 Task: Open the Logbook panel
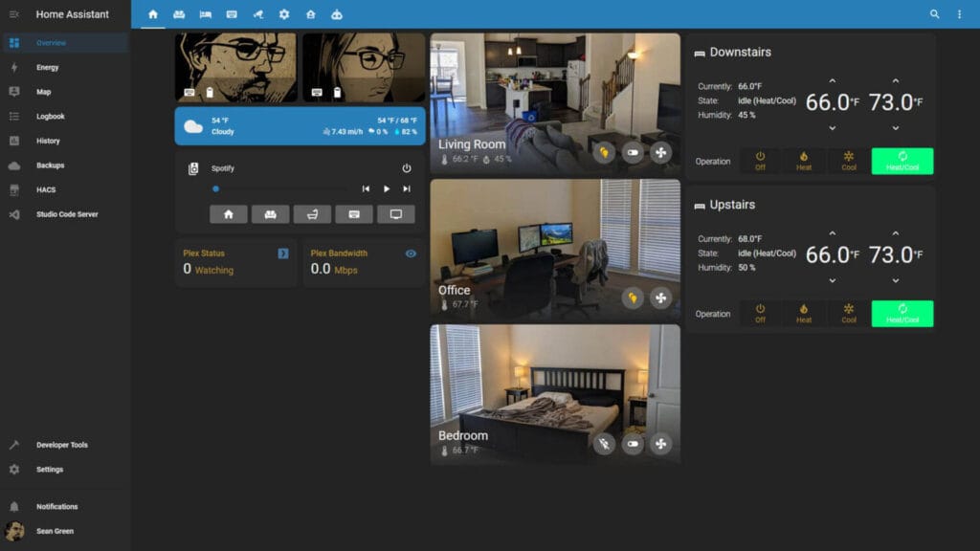(x=65, y=116)
